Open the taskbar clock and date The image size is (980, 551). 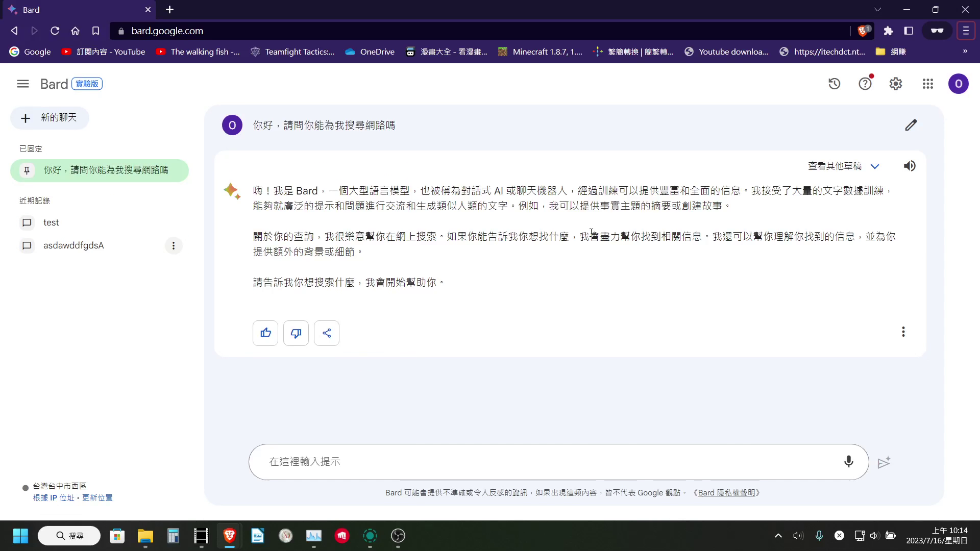click(x=937, y=536)
